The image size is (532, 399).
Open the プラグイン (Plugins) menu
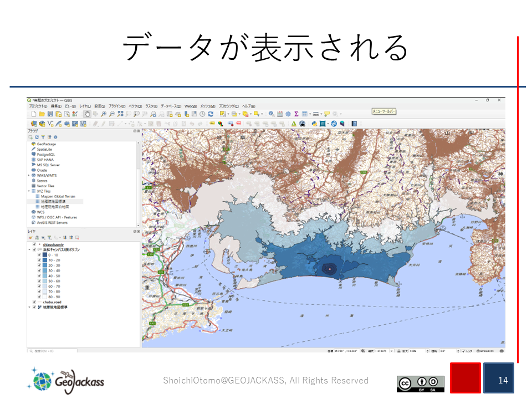tap(117, 106)
